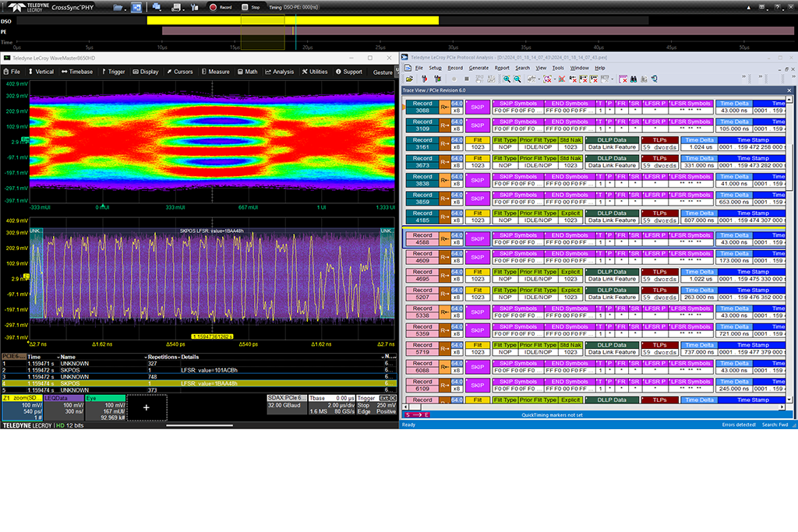Viewport: 798px width, 532px height.
Task: Select the Eye trace descriptor box
Action: pyautogui.click(x=104, y=407)
